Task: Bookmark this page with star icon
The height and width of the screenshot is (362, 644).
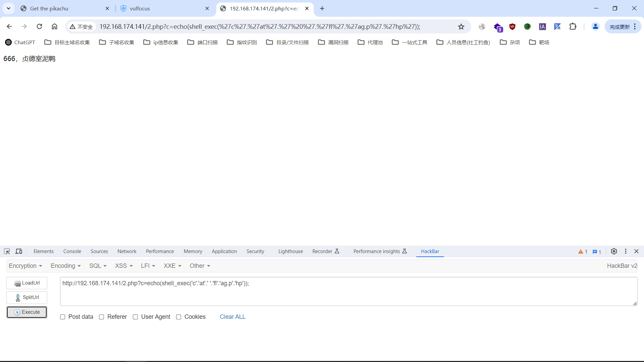Action: coord(461,26)
